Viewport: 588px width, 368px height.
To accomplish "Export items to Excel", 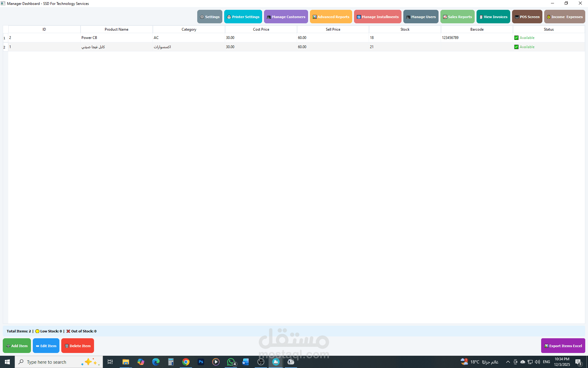I will 563,346.
